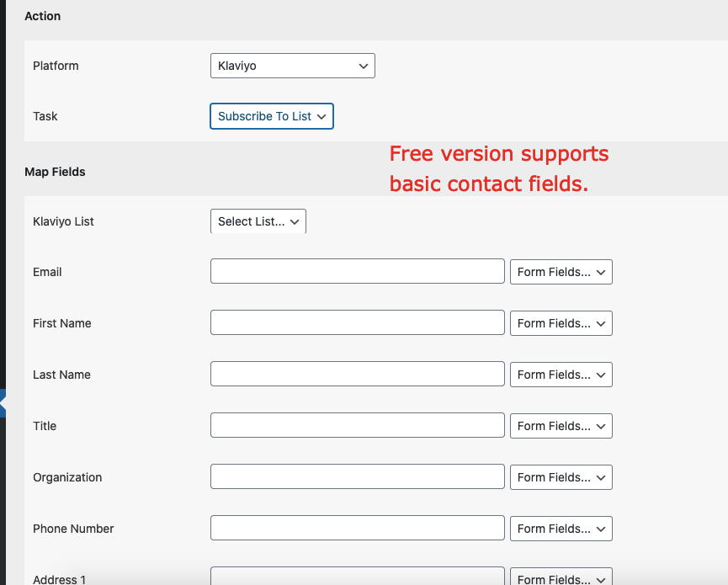Focus the Phone Number input field
This screenshot has width=728, height=585.
coord(358,528)
